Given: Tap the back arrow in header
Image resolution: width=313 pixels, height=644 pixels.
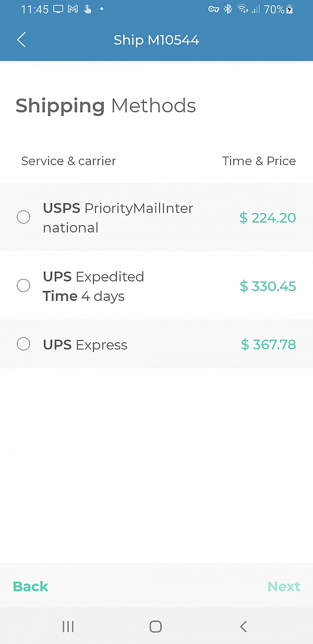Looking at the screenshot, I should [x=21, y=40].
